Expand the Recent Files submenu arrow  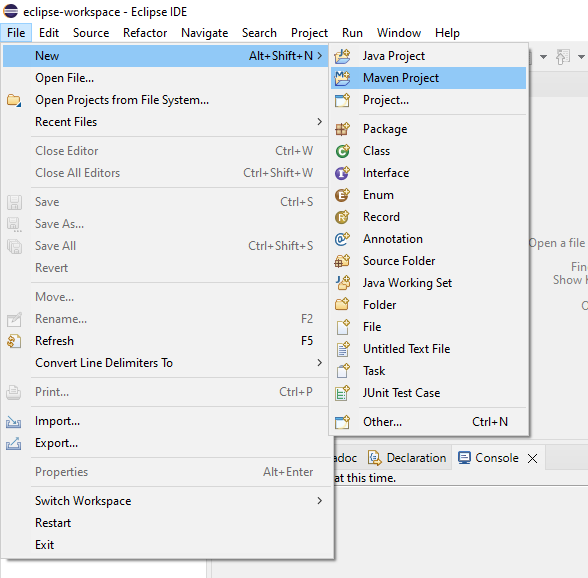click(x=319, y=122)
